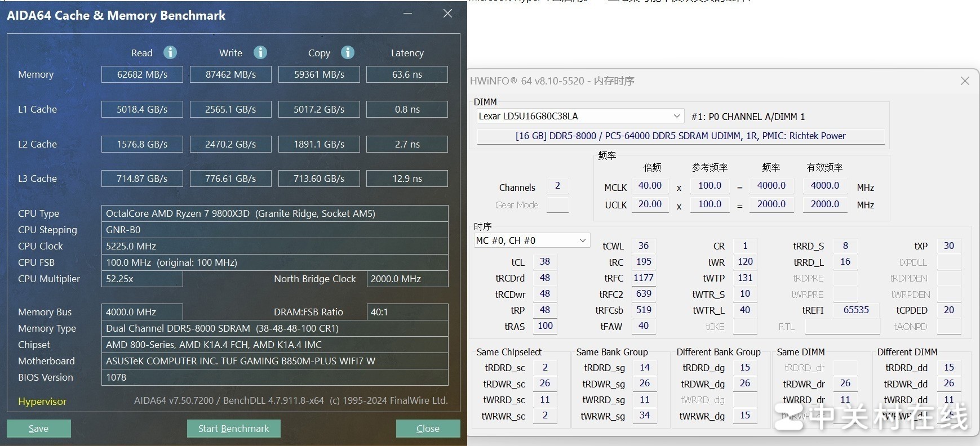Select the tCL value field

click(x=544, y=262)
